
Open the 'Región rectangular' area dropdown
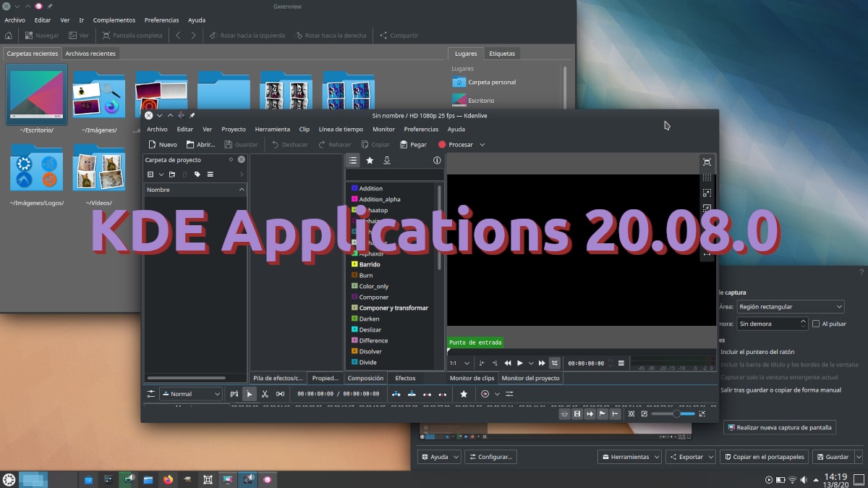tap(790, 307)
